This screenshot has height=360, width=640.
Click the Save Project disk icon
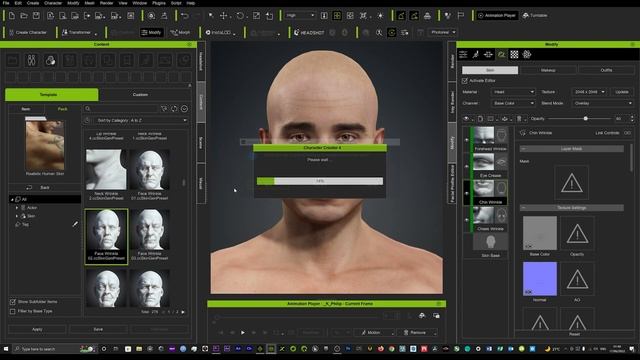click(36, 16)
